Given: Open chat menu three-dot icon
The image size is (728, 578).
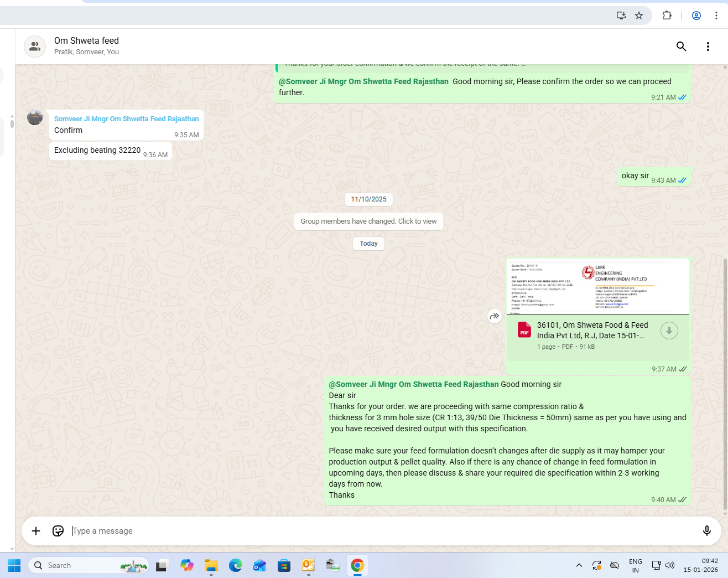Looking at the screenshot, I should click(x=708, y=47).
